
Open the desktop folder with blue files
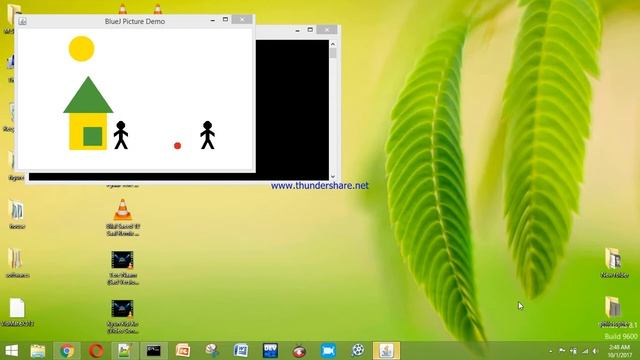click(x=17, y=214)
